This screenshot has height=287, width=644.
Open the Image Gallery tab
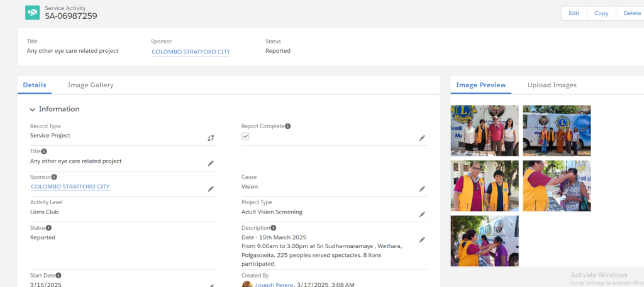tap(91, 85)
